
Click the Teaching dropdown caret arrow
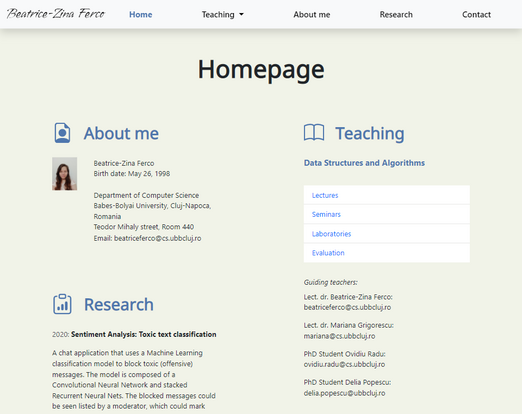[x=241, y=15]
